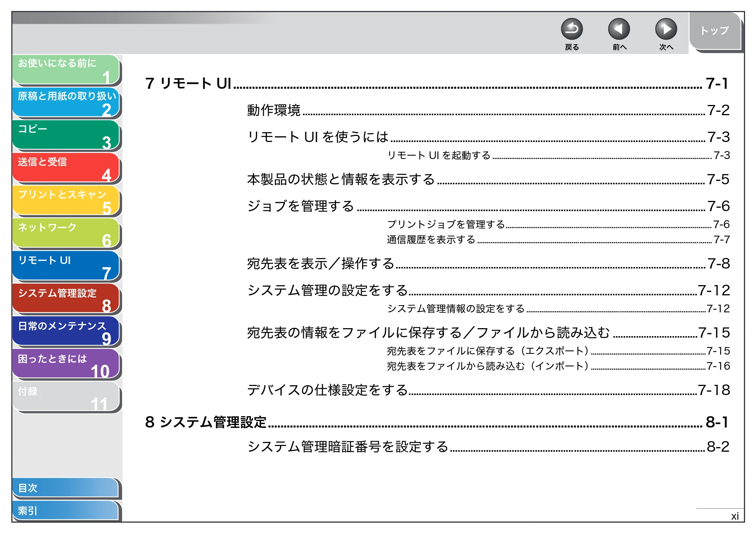Click page number 7-8

click(718, 264)
